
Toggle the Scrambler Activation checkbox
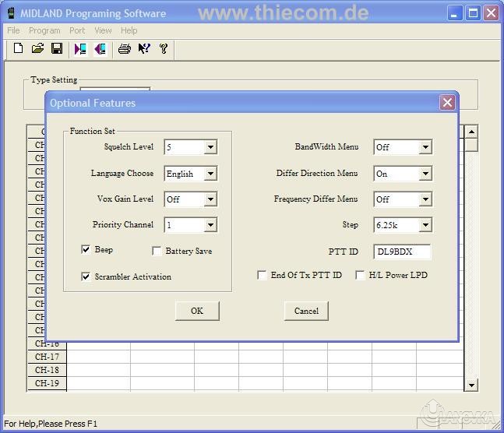(x=86, y=276)
